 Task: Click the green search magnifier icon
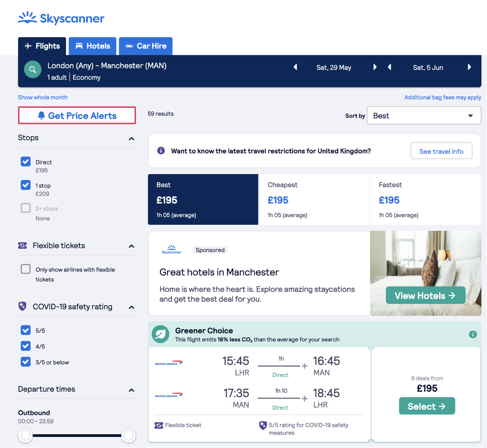tap(33, 69)
